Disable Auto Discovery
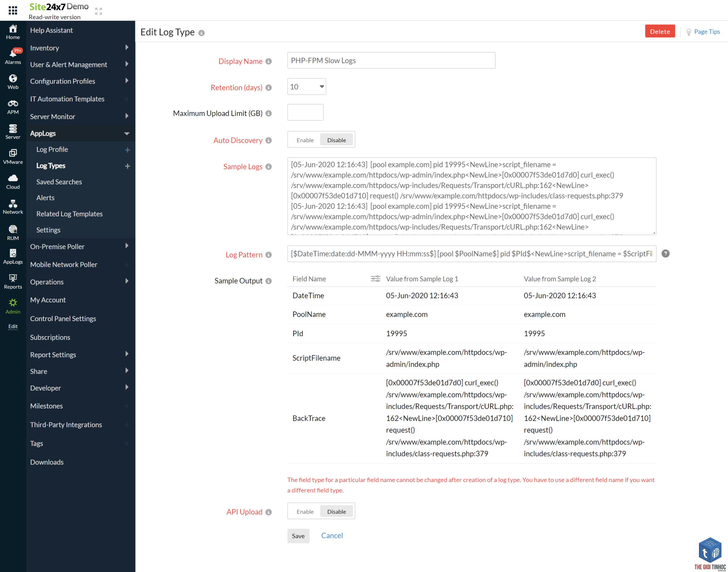 pos(336,140)
